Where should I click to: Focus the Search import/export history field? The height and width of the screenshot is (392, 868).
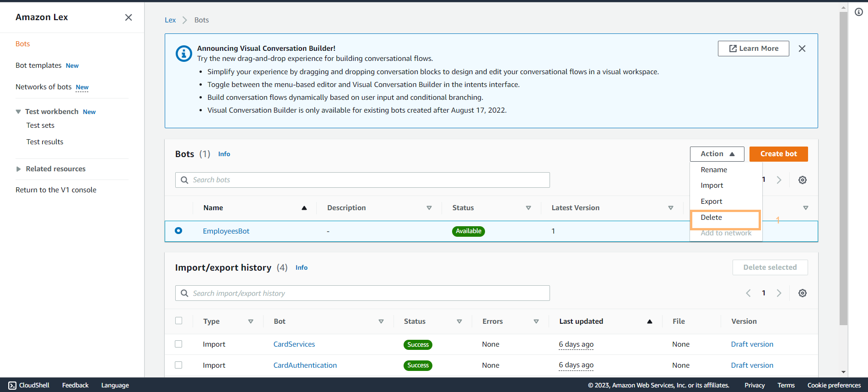point(362,293)
